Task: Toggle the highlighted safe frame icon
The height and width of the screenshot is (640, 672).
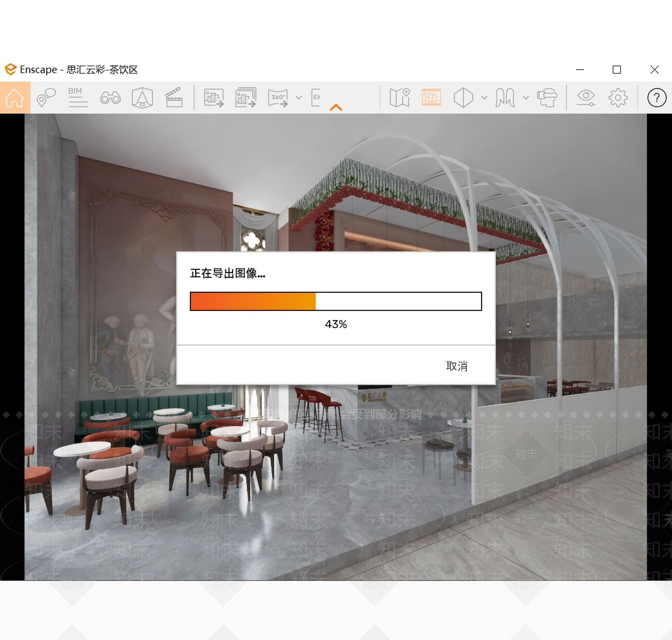Action: tap(431, 97)
